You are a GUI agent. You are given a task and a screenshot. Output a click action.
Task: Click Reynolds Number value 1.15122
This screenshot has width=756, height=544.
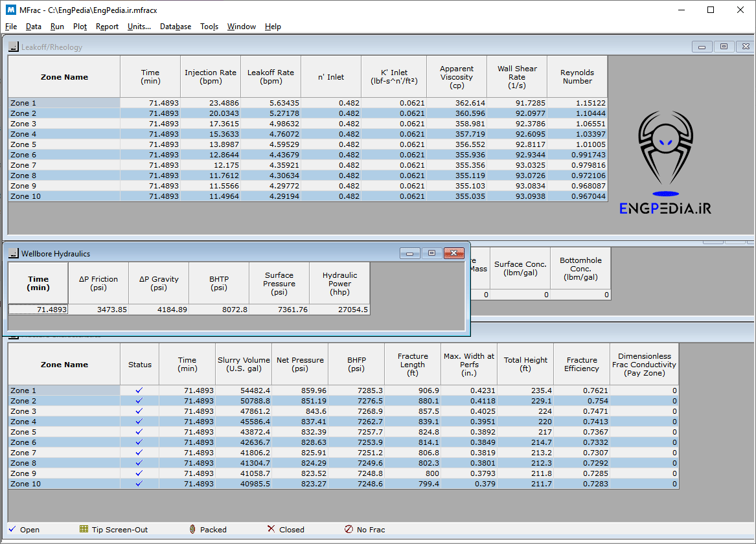click(577, 102)
